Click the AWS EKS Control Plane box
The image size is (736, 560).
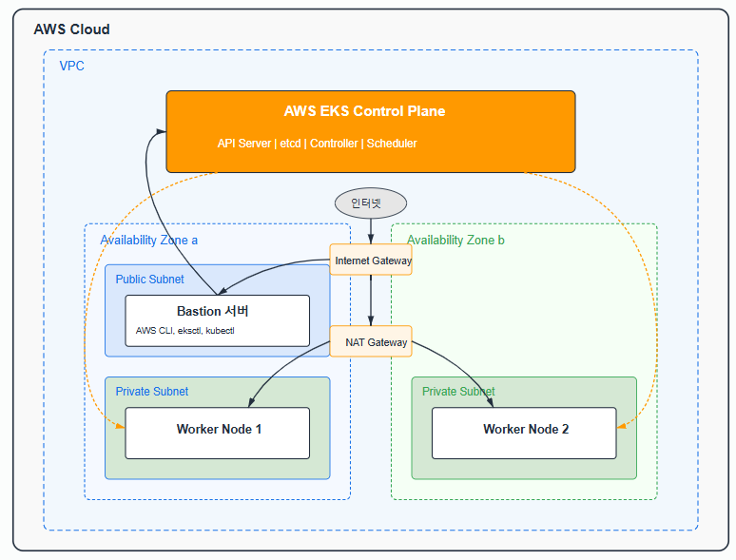(x=370, y=131)
